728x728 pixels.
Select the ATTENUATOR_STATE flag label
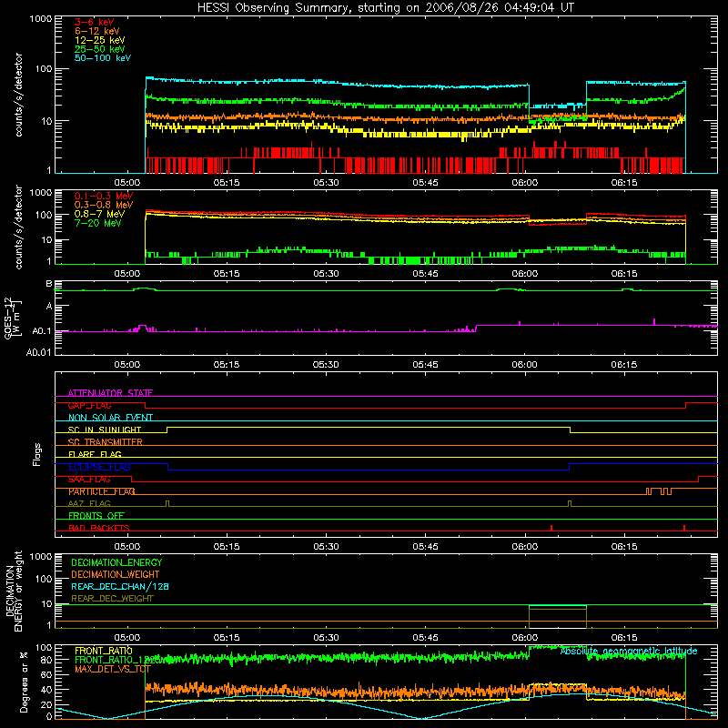tap(110, 393)
